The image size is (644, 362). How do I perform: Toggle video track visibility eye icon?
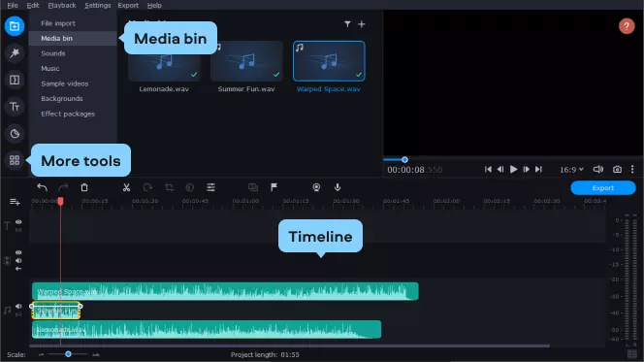(x=18, y=252)
